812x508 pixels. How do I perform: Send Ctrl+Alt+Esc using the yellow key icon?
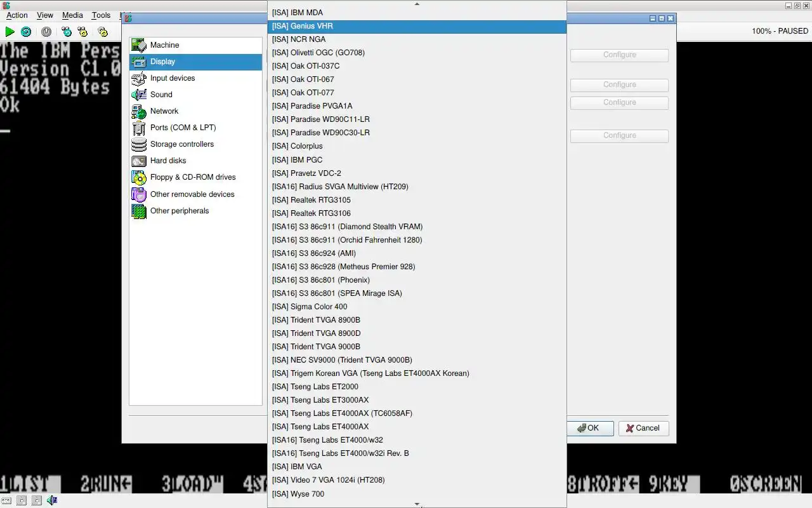point(82,31)
